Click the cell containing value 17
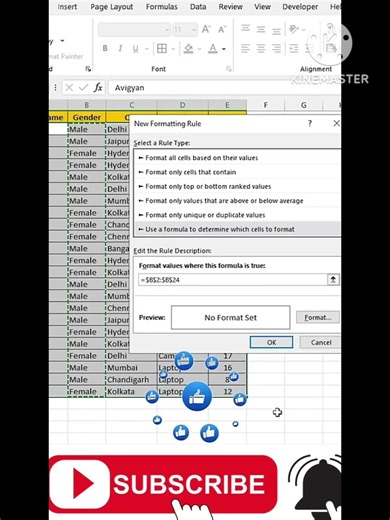Screen dimensions: 390x520 228,356
